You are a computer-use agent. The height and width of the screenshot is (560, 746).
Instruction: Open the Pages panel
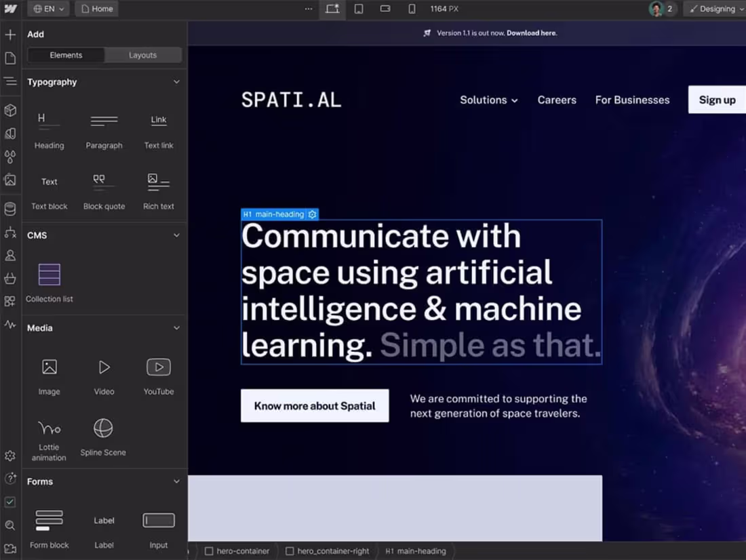(x=10, y=58)
